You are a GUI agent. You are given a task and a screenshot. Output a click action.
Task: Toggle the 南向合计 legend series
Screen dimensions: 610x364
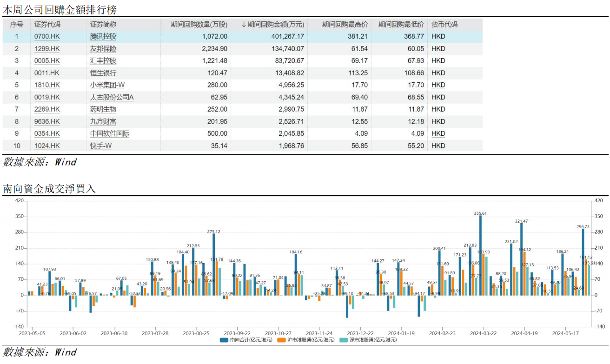pyautogui.click(x=247, y=340)
